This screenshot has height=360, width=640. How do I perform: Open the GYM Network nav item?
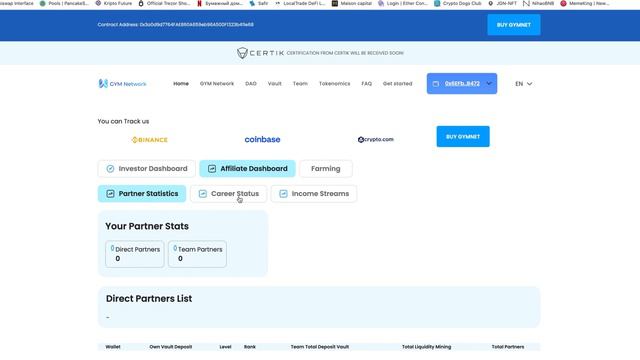pos(217,84)
